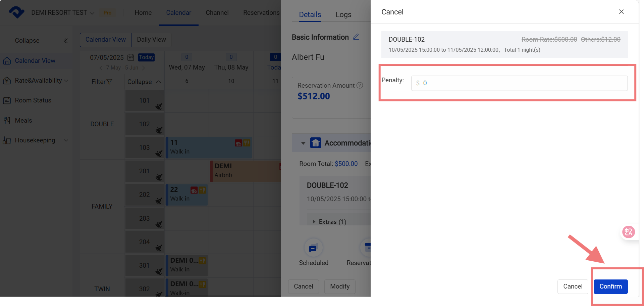Click the Reservation Amount help icon
644x306 pixels.
point(360,85)
